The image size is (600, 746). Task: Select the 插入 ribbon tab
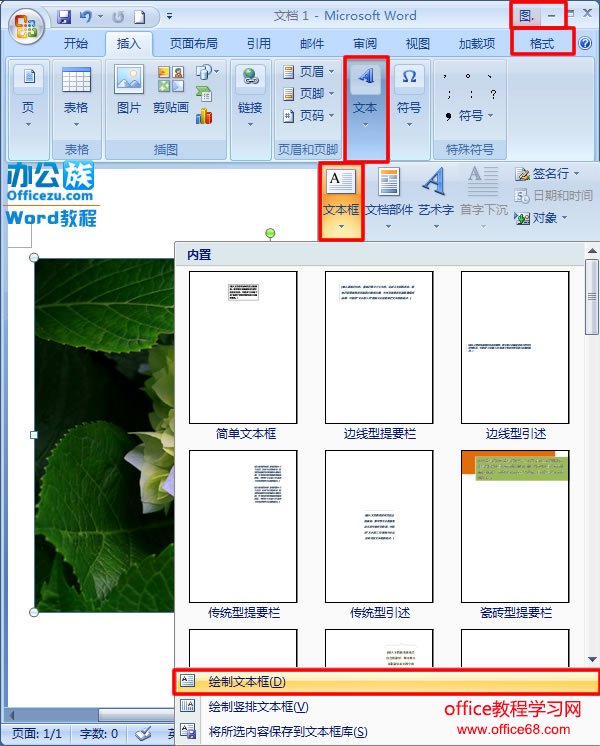(x=129, y=44)
